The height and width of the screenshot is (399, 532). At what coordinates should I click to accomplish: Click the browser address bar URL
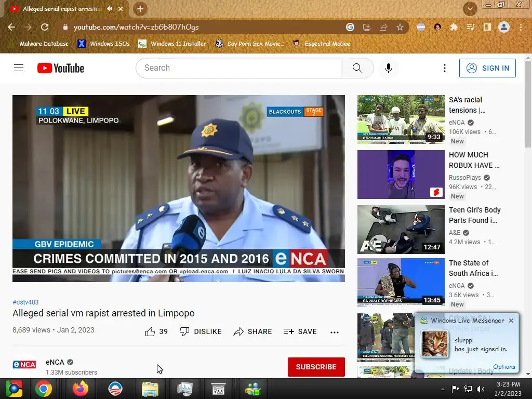click(x=136, y=27)
